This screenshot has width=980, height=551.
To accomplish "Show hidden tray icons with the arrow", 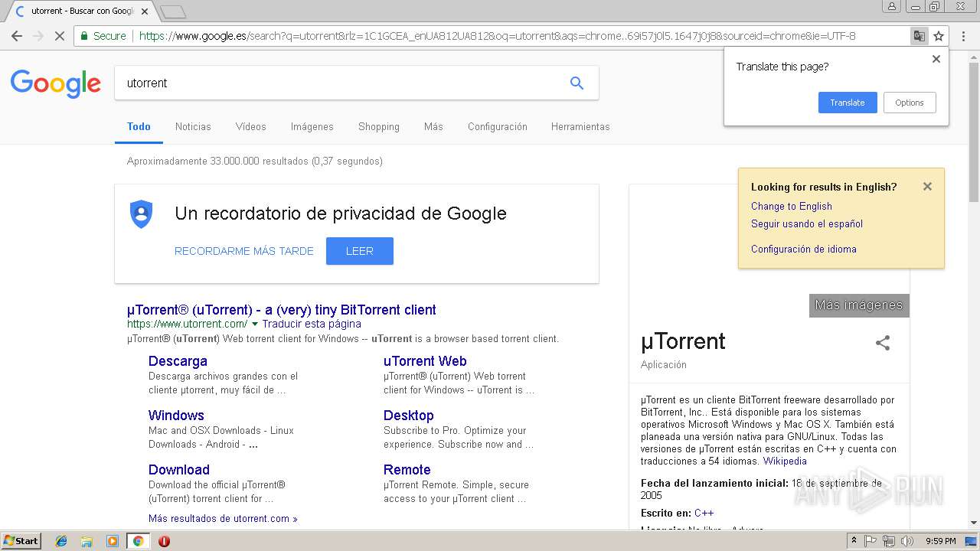I will tap(854, 541).
